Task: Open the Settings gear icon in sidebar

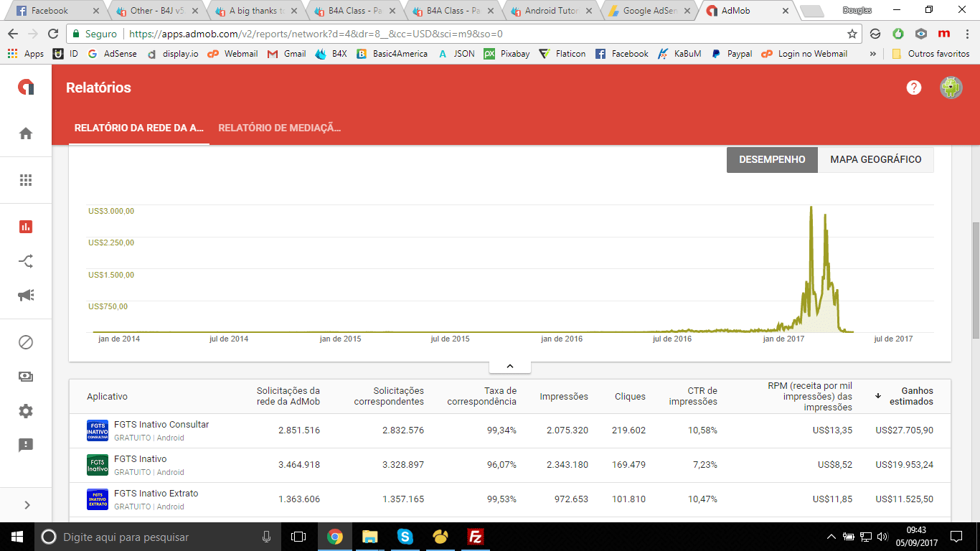Action: click(26, 411)
